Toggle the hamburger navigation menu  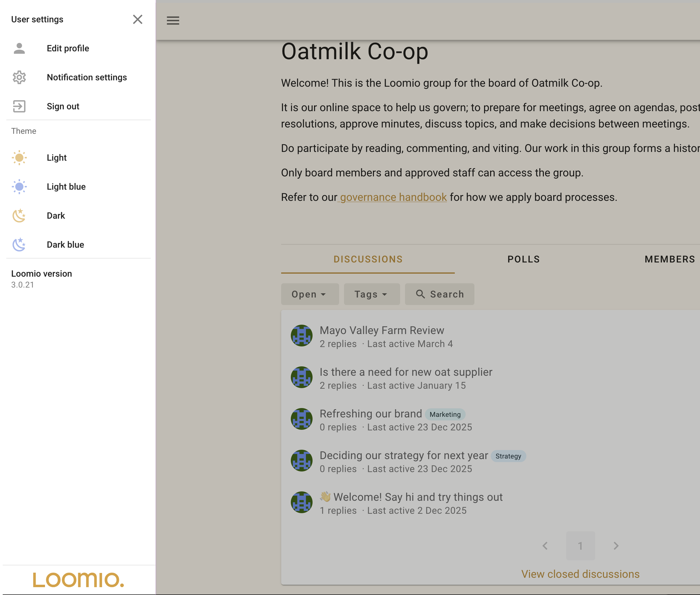tap(173, 21)
